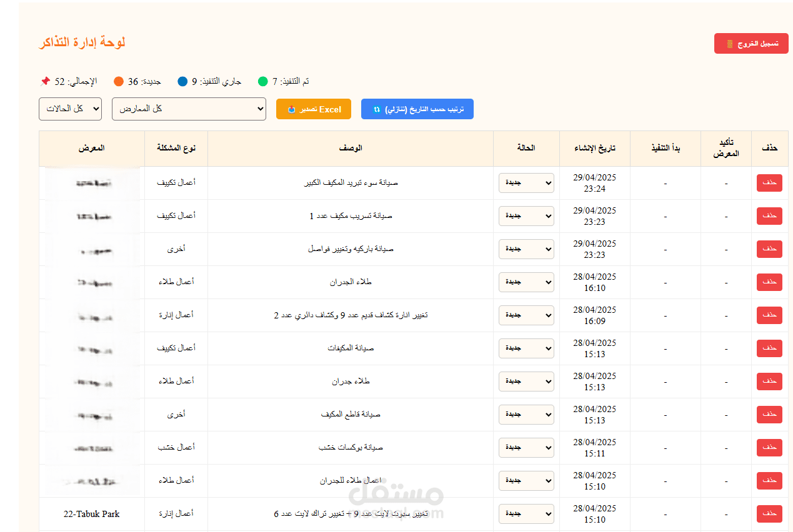Open status dropdown for صيانة قاطع المكيف

(526, 415)
